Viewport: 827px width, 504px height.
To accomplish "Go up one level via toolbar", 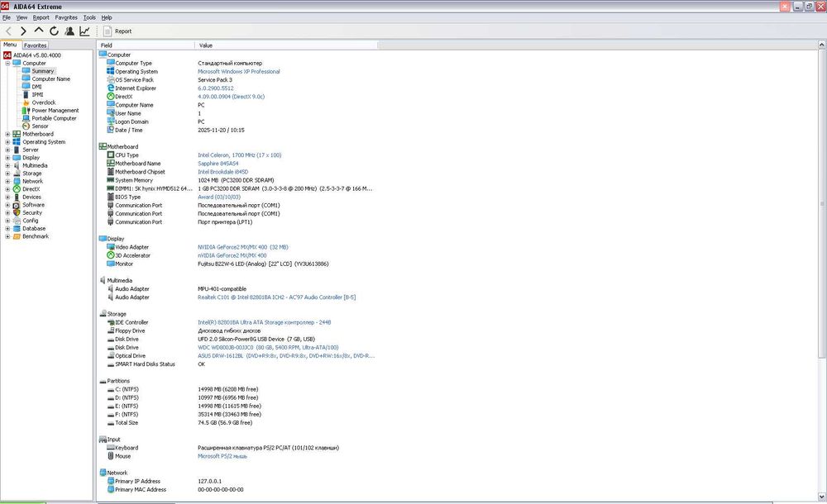I will [x=39, y=31].
